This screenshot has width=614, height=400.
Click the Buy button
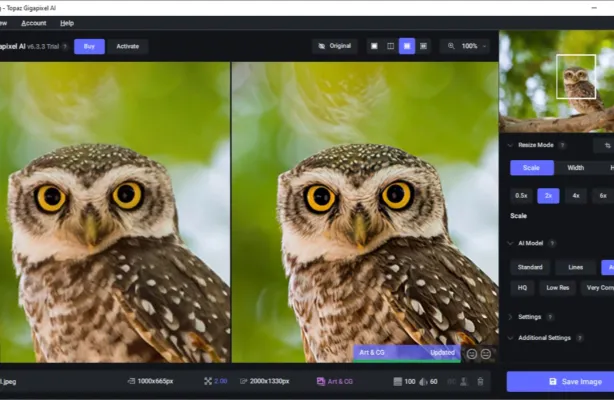click(x=89, y=46)
